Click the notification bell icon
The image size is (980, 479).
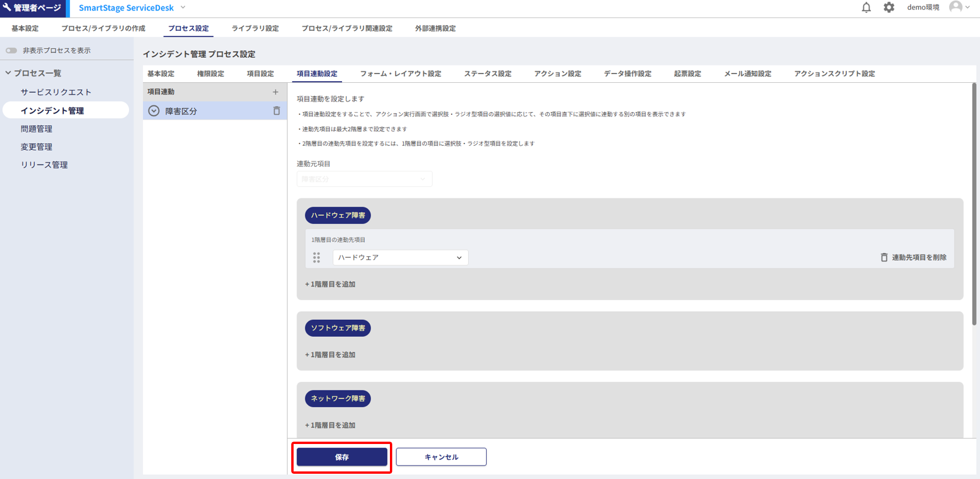click(866, 8)
